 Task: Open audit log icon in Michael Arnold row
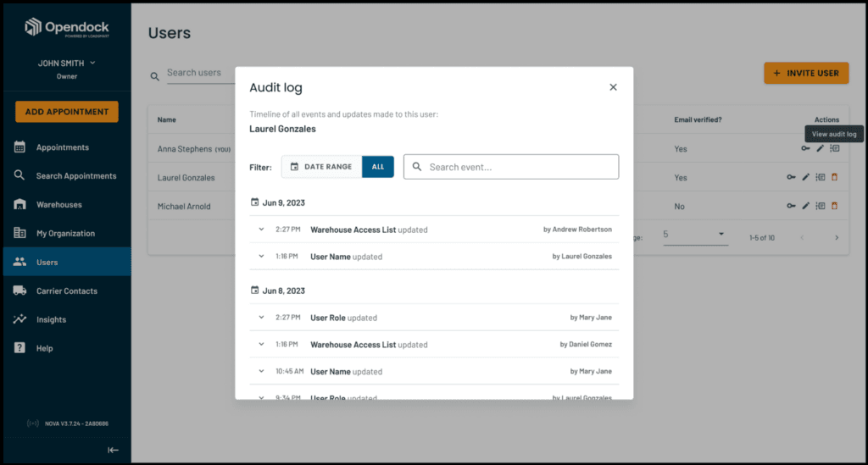pos(821,206)
